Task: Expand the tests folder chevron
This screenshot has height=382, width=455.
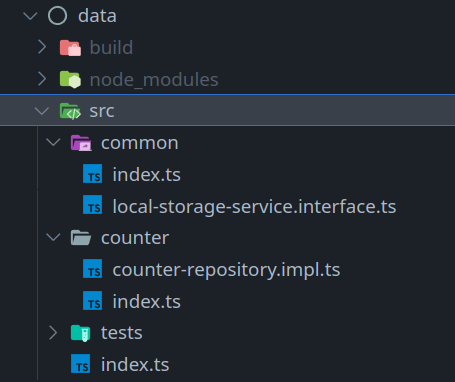Action: tap(53, 333)
